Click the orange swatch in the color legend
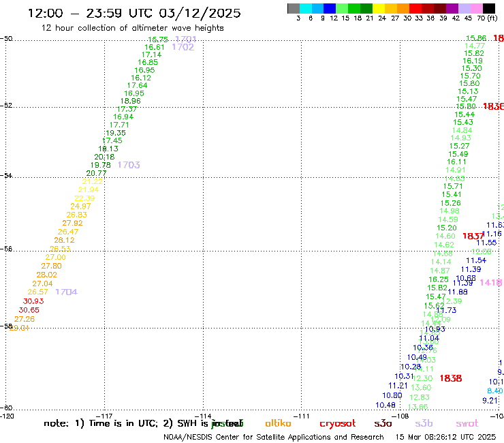504x443 pixels. point(403,8)
